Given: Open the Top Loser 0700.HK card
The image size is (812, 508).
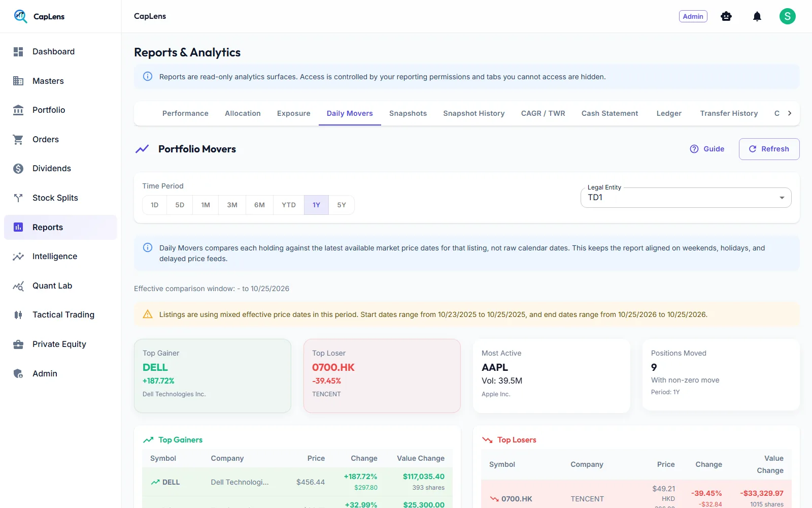Looking at the screenshot, I should tap(382, 376).
